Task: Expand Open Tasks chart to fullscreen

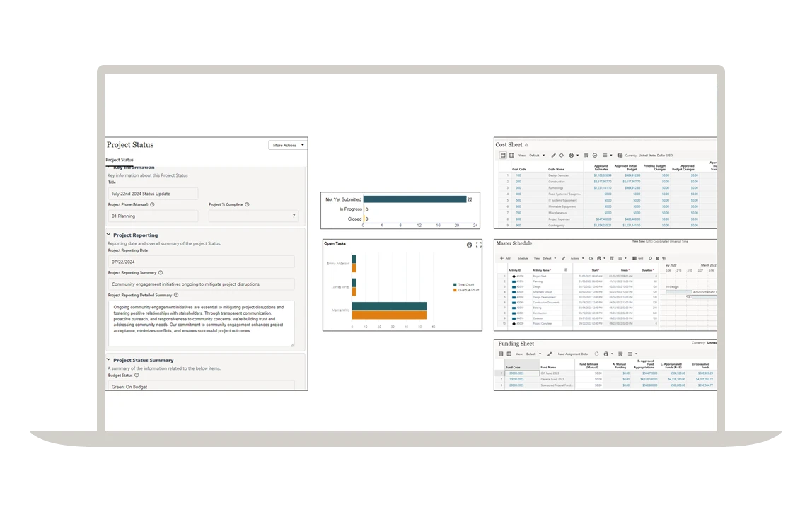Action: coord(478,245)
